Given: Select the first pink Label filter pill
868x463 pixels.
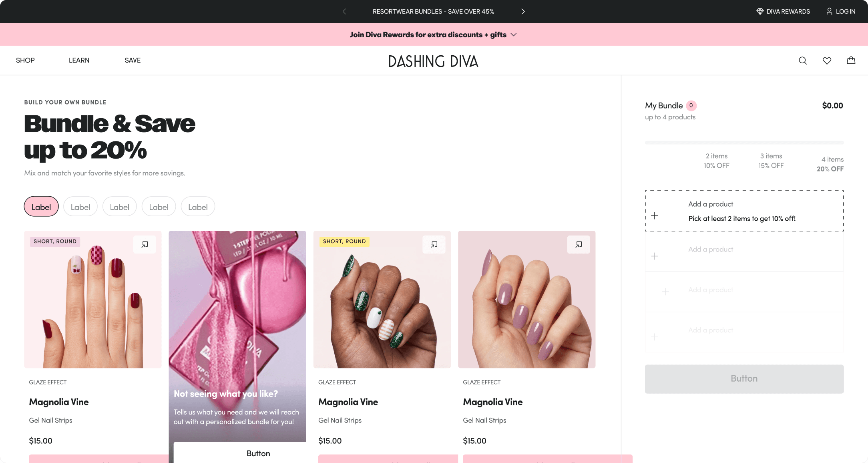Looking at the screenshot, I should pos(41,206).
